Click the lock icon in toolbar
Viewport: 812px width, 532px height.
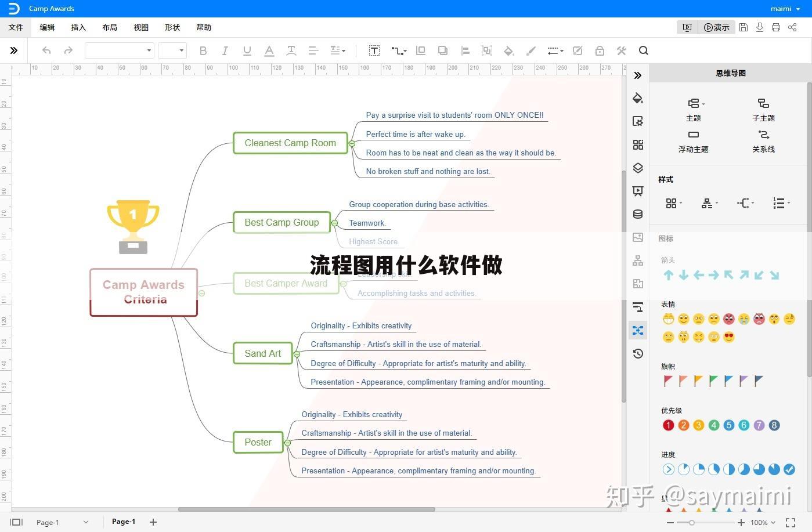[x=600, y=50]
